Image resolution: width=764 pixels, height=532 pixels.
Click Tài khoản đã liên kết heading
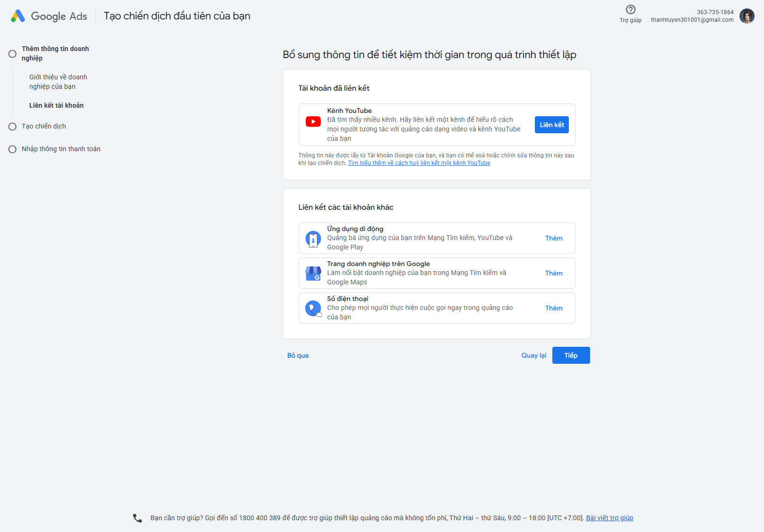click(x=334, y=88)
